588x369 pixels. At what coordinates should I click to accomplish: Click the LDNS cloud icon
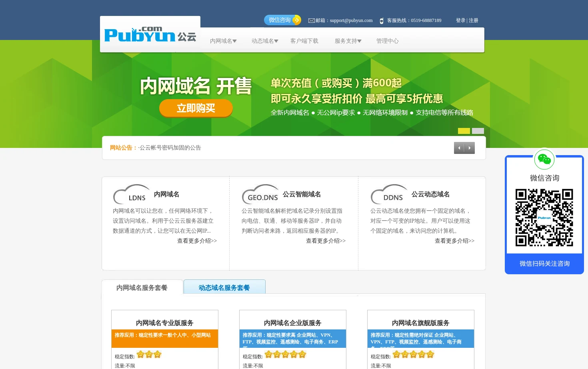(x=131, y=194)
